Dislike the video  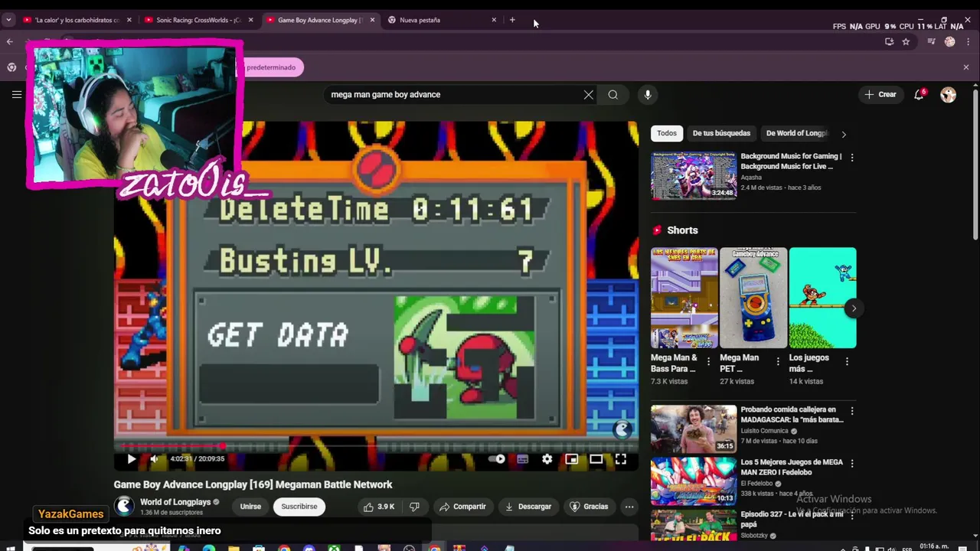point(414,507)
